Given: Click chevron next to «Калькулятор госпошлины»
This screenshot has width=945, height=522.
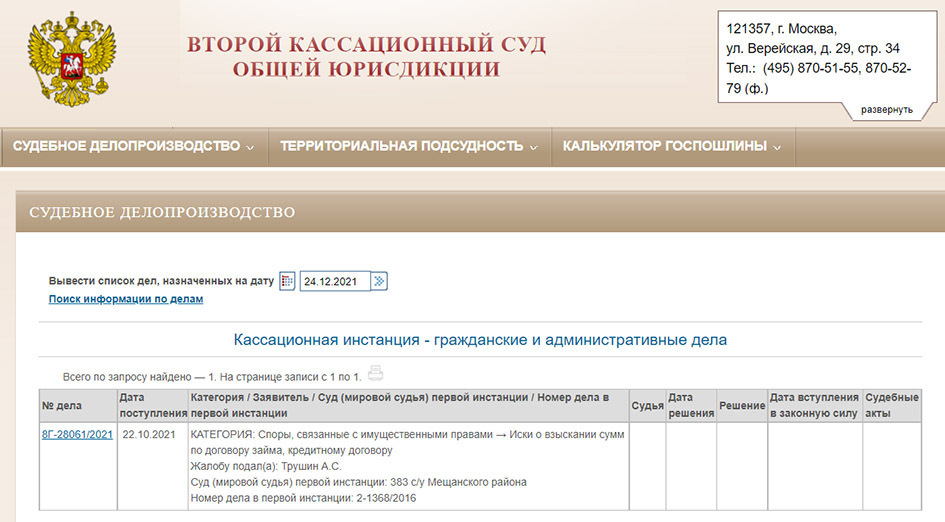Looking at the screenshot, I should click(x=777, y=147).
